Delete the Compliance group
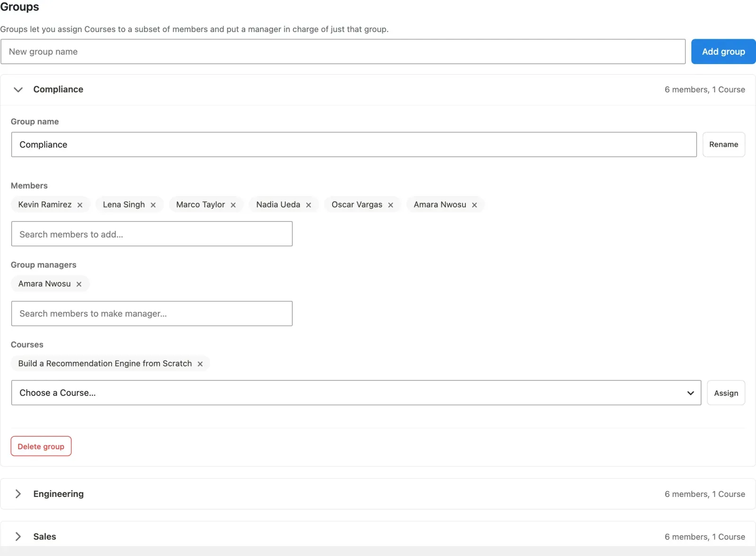Screen dimensions: 756x556 [x=41, y=446]
